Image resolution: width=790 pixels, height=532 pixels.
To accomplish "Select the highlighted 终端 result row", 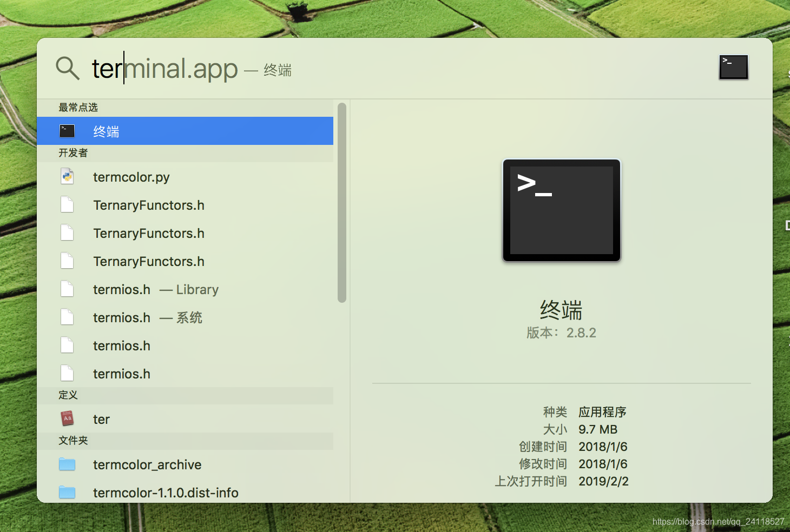I will pyautogui.click(x=185, y=131).
